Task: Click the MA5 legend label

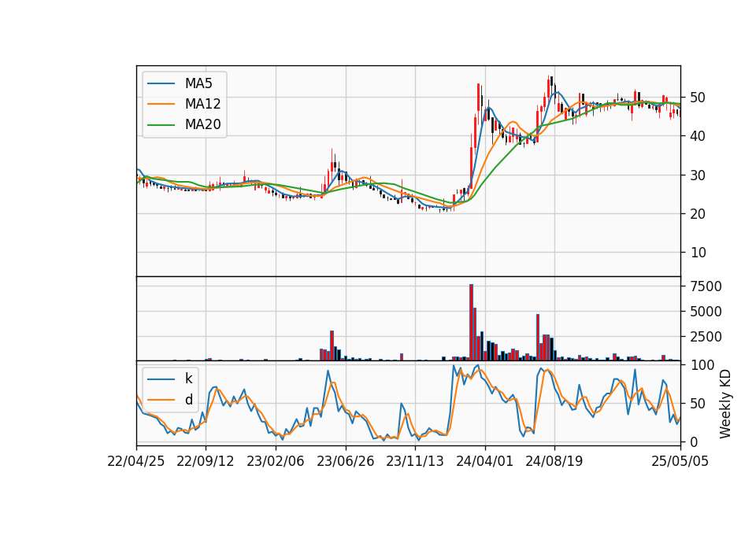Action: tap(198, 83)
